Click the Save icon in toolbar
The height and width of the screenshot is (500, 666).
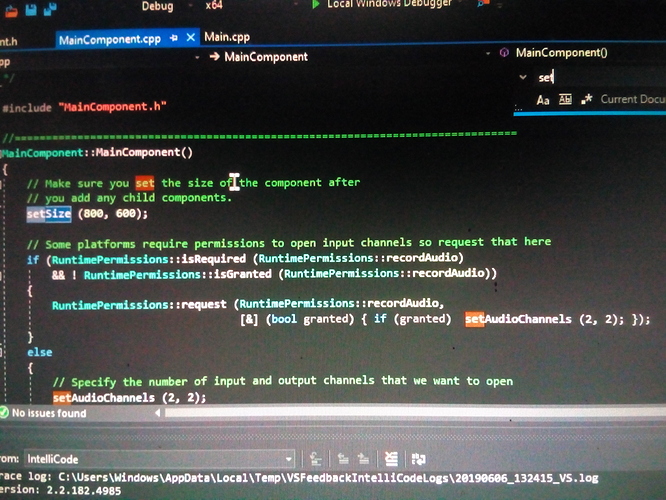point(31,9)
